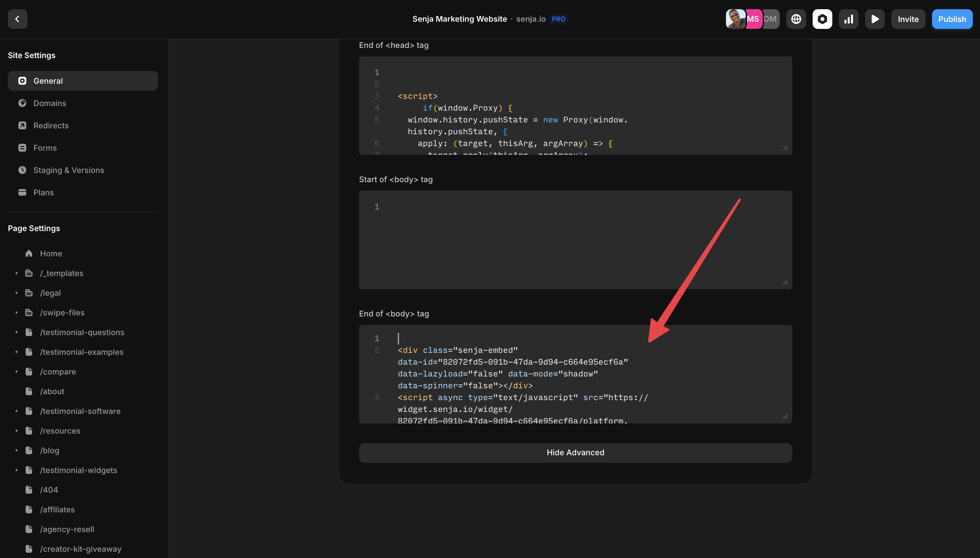Click inside Start of body code editor
The width and height of the screenshot is (980, 558).
(x=575, y=240)
